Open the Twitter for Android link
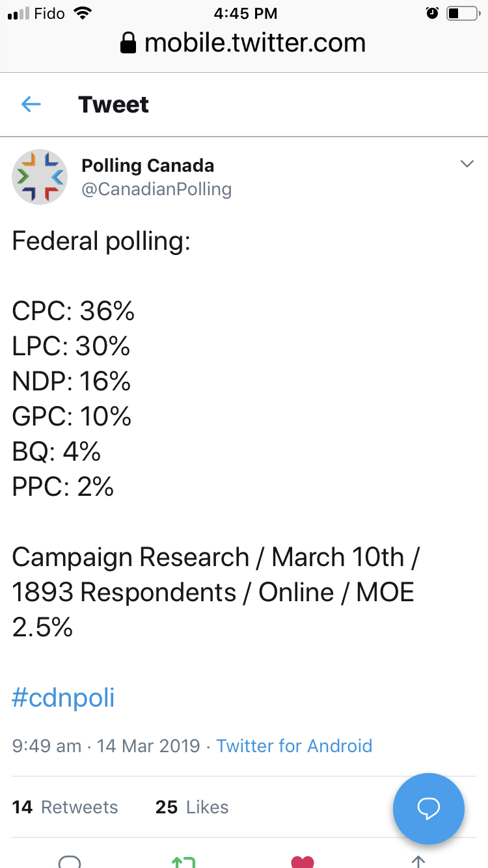The height and width of the screenshot is (868, 488). (294, 746)
